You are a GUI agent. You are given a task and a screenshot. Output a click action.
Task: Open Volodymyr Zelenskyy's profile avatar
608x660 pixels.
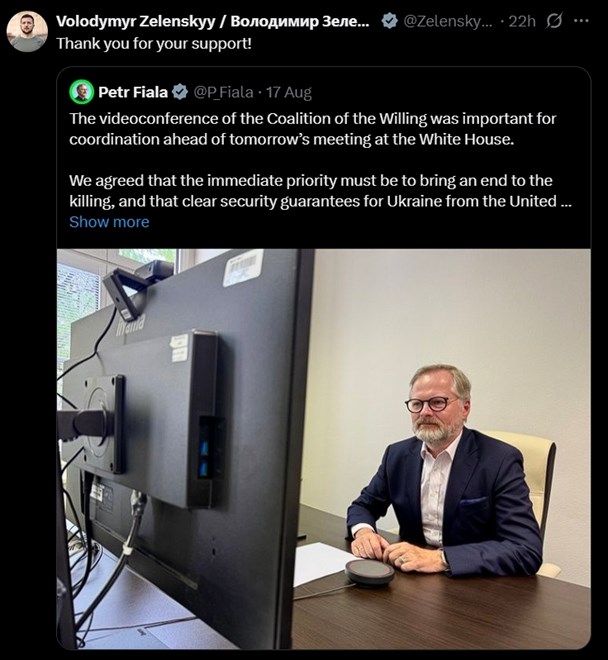(x=27, y=32)
